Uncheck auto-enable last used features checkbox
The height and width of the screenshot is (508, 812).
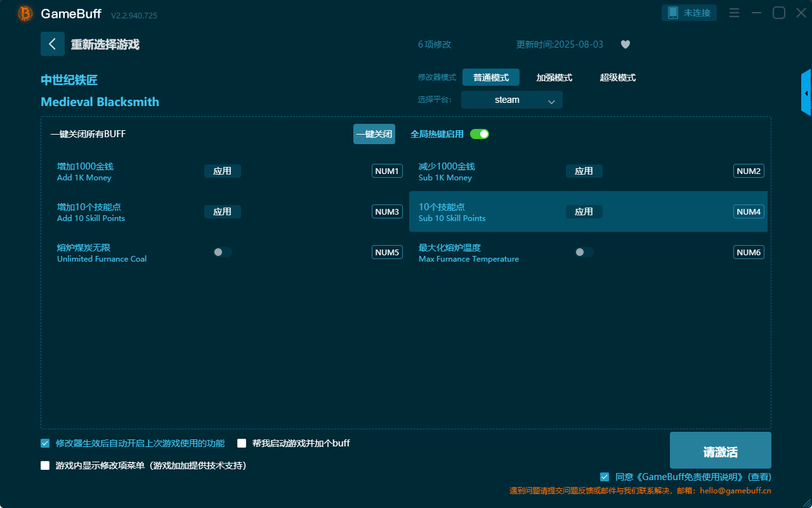click(x=45, y=443)
